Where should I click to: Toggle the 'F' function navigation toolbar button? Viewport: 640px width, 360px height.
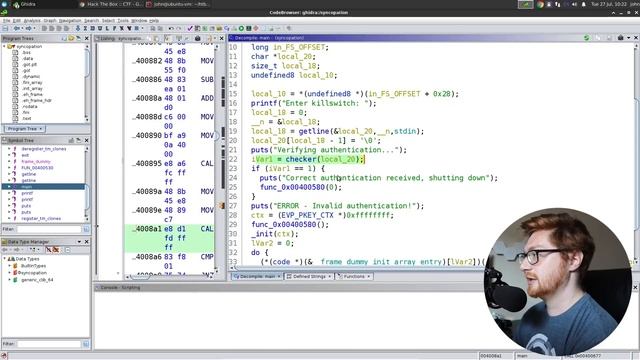click(x=114, y=29)
